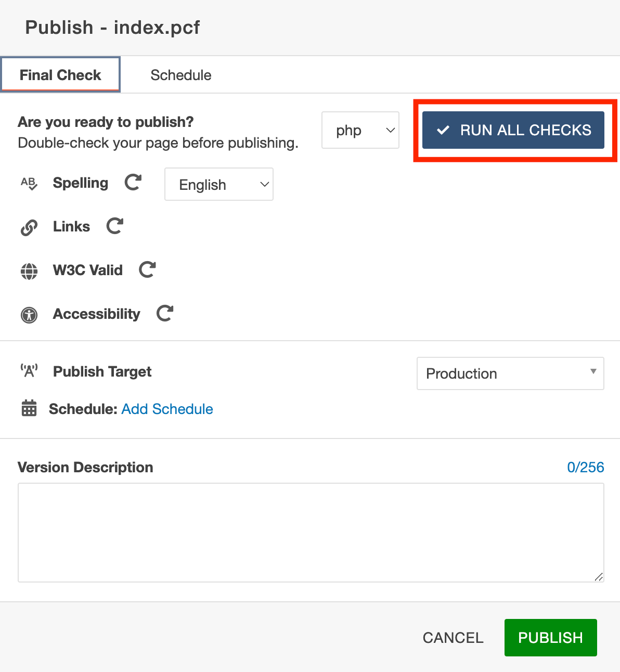
Task: Cancel the publish dialog
Action: (453, 638)
